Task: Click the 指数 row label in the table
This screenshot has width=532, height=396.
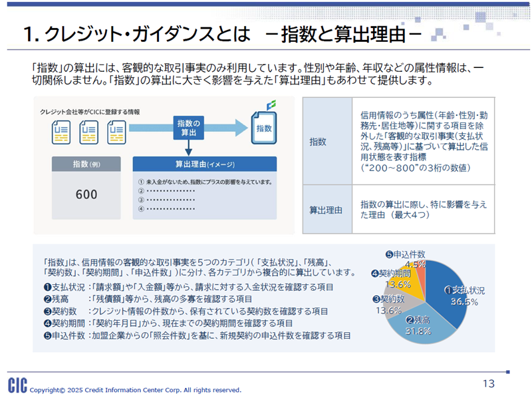Action: pyautogui.click(x=318, y=142)
